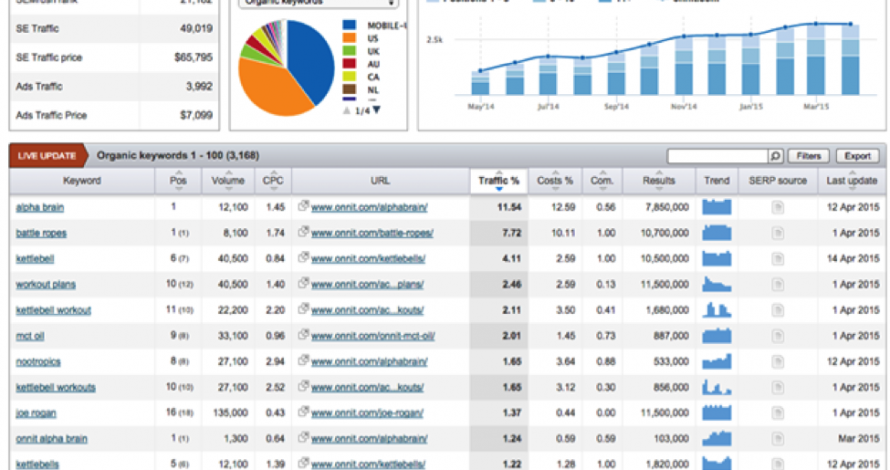
Task: View SERP source icon for workout plans
Action: coord(778,285)
